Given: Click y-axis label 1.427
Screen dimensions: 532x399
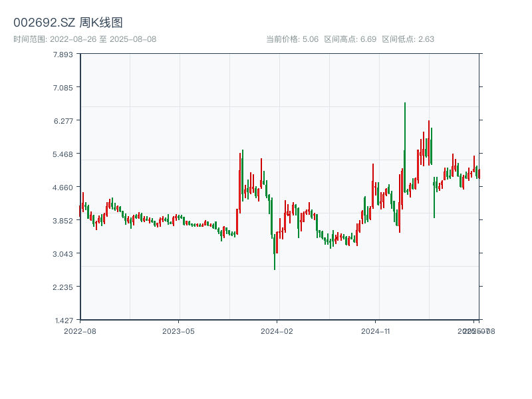Looking at the screenshot, I should coord(64,321).
